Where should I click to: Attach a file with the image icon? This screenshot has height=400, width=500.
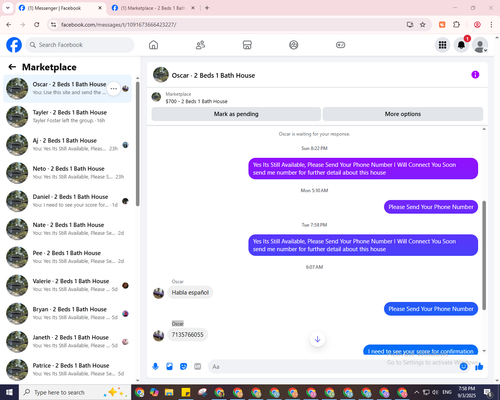click(169, 367)
